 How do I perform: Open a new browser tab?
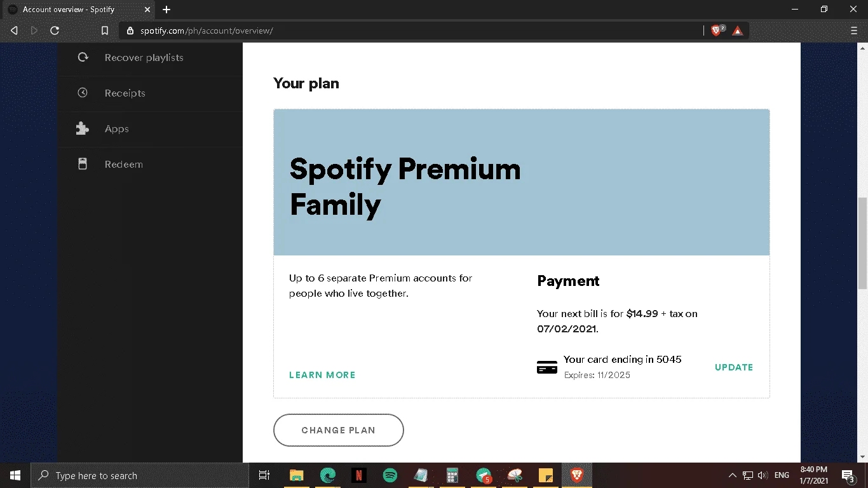[x=166, y=10]
